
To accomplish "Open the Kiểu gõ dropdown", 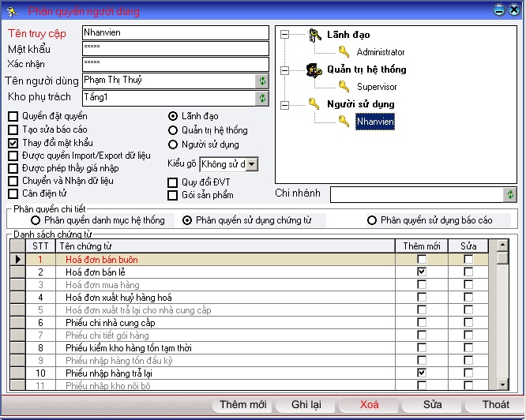I will pos(251,164).
